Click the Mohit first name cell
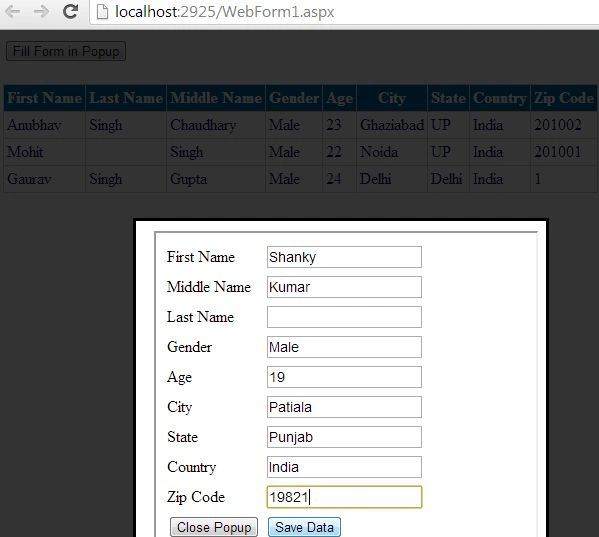This screenshot has width=599, height=537. click(45, 152)
